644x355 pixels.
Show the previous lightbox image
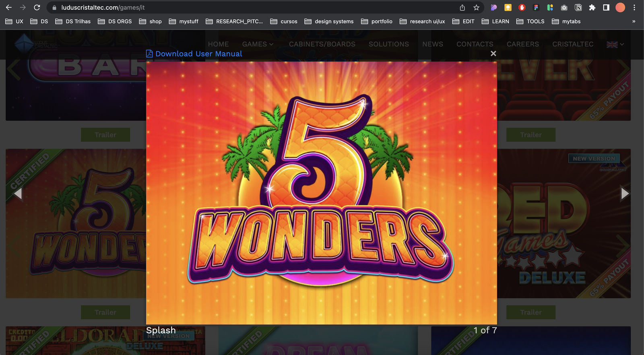coord(18,194)
